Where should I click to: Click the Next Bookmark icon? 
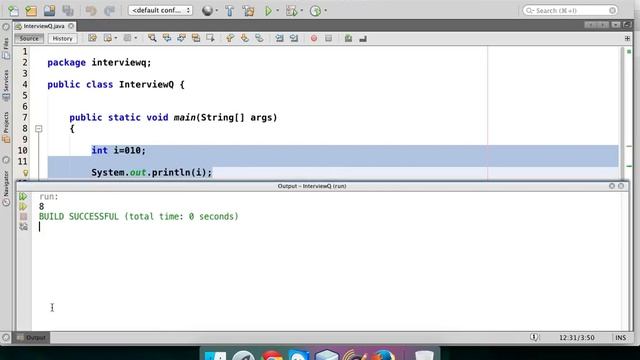coord(244,38)
